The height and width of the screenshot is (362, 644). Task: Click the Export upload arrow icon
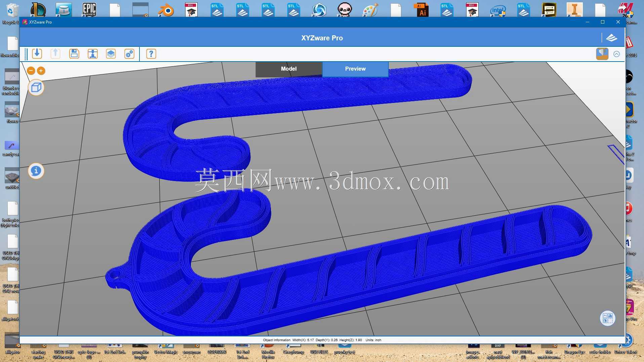coord(55,54)
